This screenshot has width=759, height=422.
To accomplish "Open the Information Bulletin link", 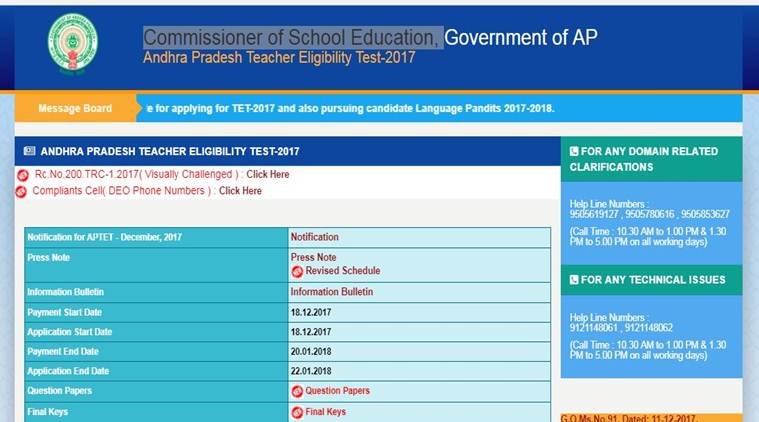I will tap(331, 292).
